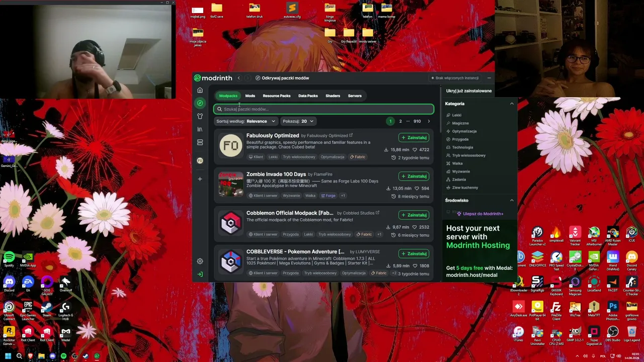Install Fabulously Optimized modpack
The height and width of the screenshot is (362, 644).
point(414,137)
